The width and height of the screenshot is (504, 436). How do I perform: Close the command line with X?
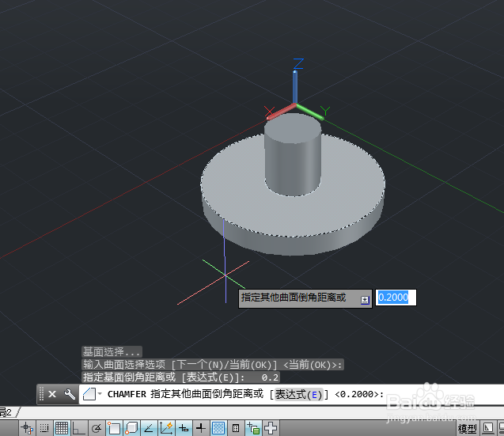52,394
